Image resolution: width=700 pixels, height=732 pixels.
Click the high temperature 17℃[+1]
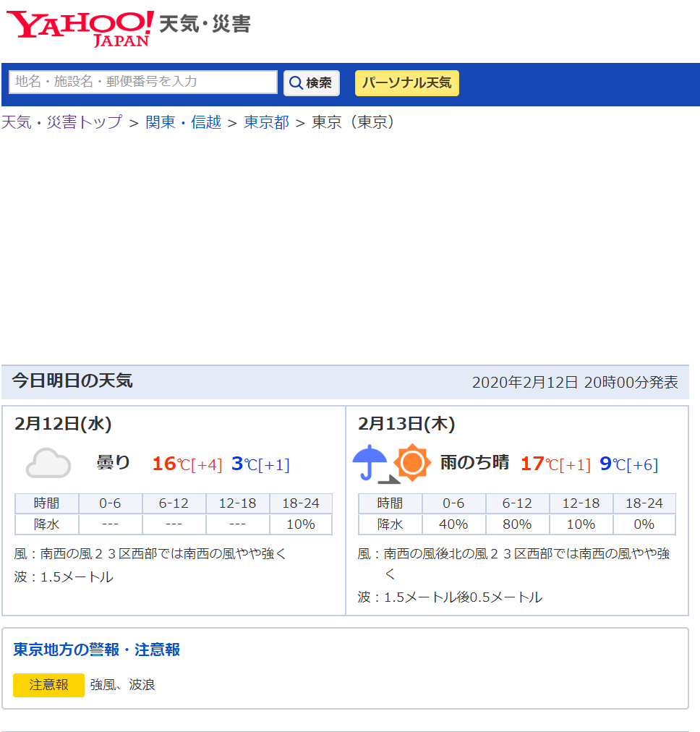click(555, 464)
